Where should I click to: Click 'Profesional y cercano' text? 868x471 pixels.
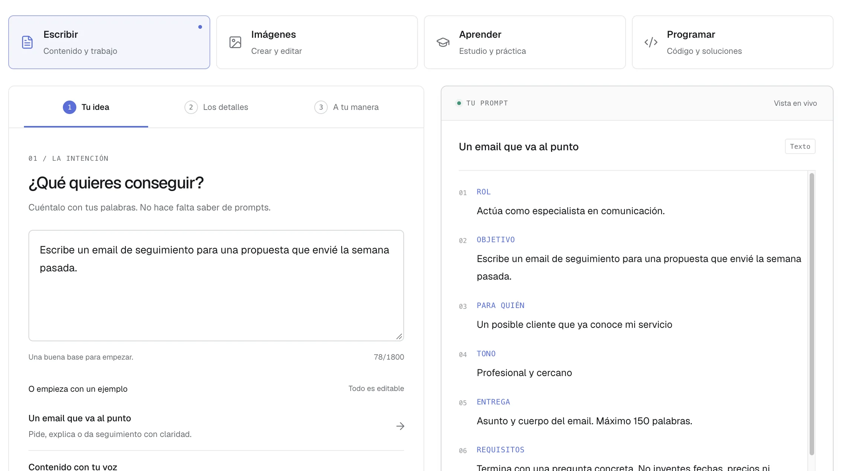pos(524,373)
